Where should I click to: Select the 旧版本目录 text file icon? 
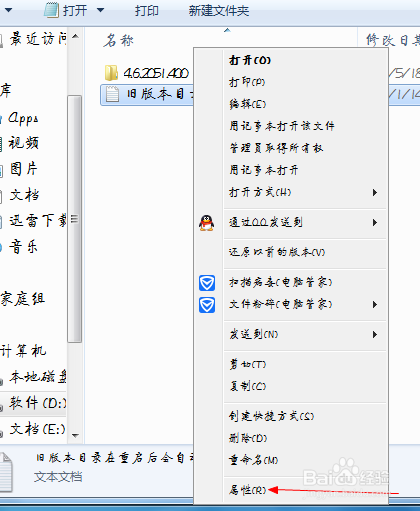coord(112,94)
